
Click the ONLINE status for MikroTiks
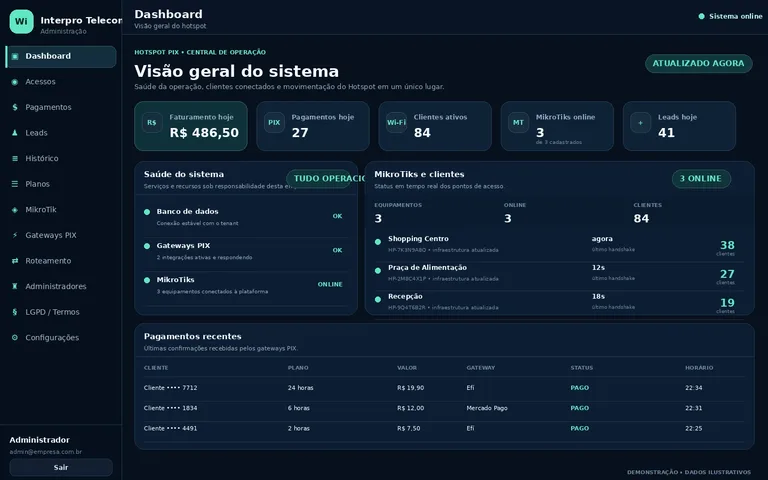pos(330,285)
